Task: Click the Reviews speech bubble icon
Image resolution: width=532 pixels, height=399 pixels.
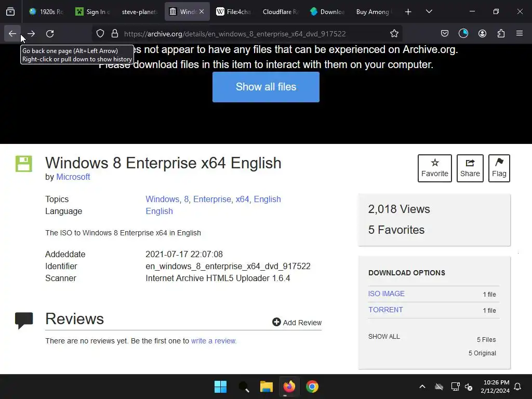Action: tap(24, 321)
